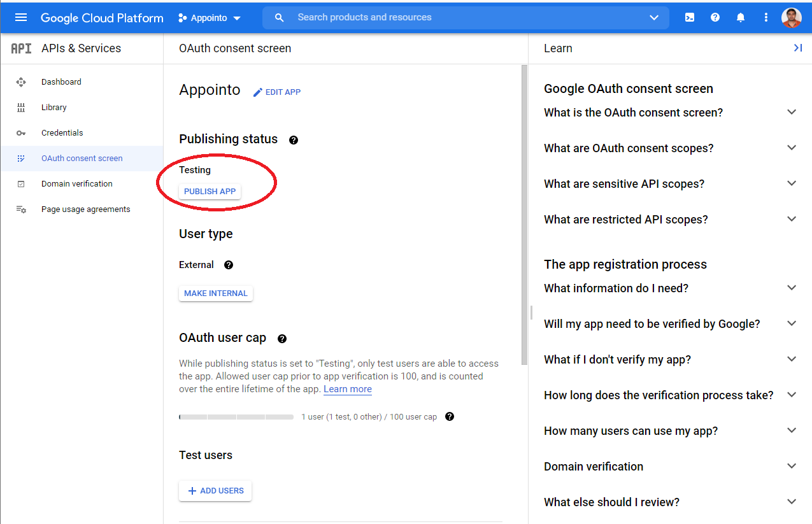
Task: Click the Domain verification checkbox icon
Action: 21,184
